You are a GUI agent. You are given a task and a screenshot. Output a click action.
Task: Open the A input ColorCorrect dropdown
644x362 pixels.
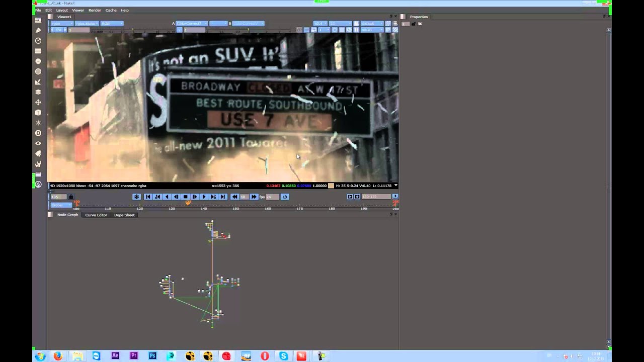pyautogui.click(x=192, y=24)
